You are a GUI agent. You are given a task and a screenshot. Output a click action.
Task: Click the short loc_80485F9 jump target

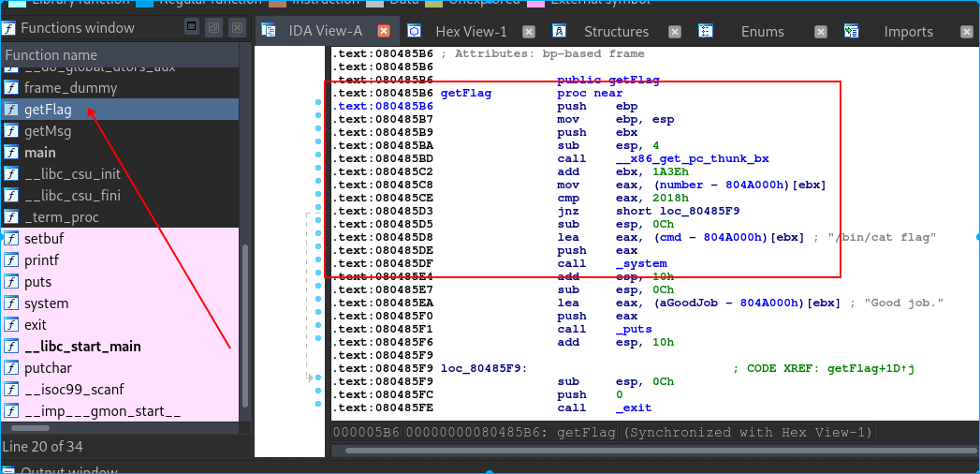point(678,212)
